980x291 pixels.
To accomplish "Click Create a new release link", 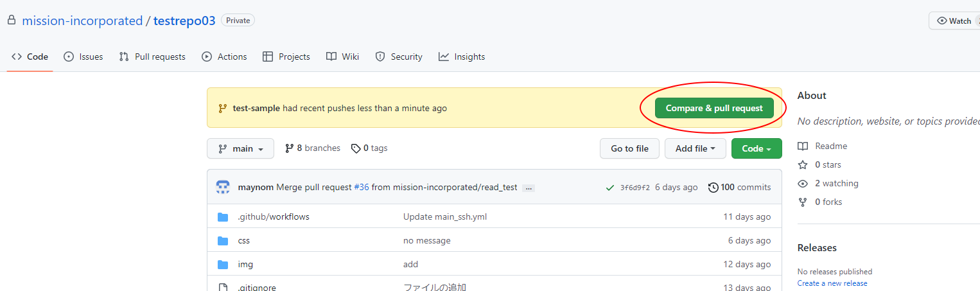I will coord(832,283).
